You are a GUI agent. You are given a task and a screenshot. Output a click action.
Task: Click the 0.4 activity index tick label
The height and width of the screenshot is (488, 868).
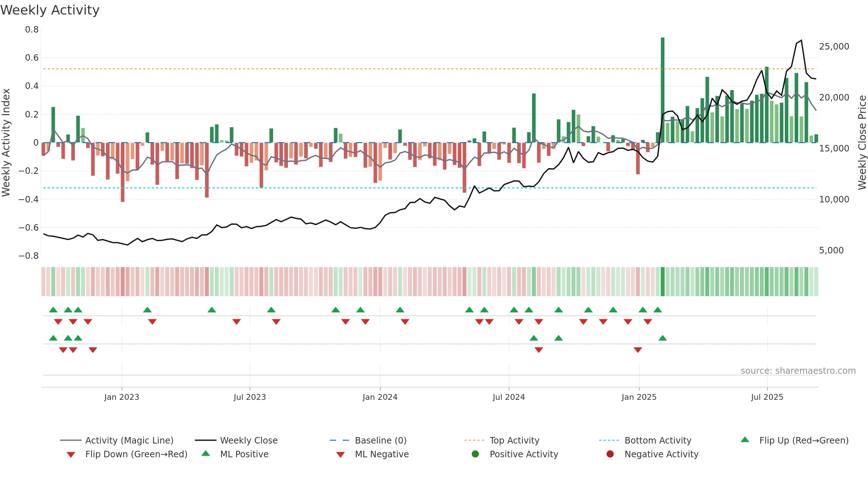point(32,86)
